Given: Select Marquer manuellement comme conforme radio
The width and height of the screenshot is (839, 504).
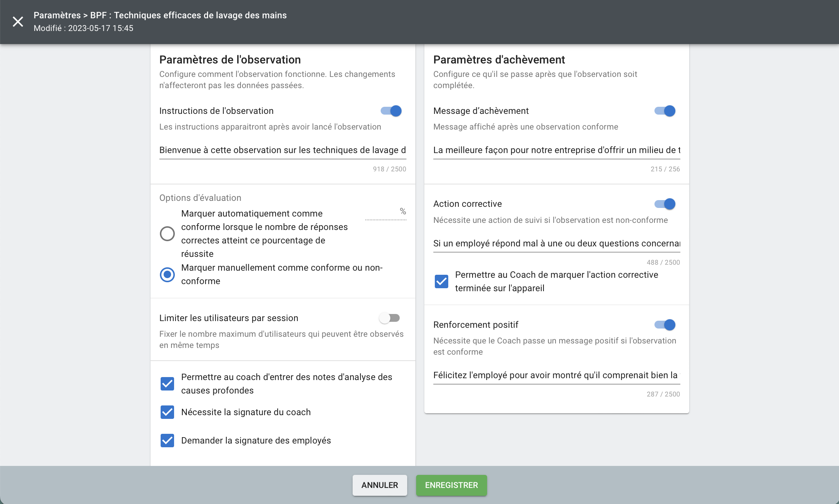Looking at the screenshot, I should [x=167, y=274].
